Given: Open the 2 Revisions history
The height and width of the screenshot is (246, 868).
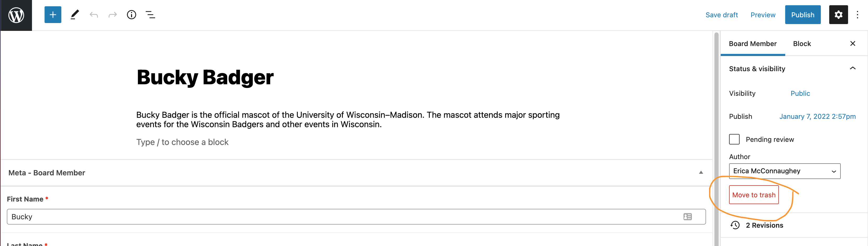Looking at the screenshot, I should [764, 225].
